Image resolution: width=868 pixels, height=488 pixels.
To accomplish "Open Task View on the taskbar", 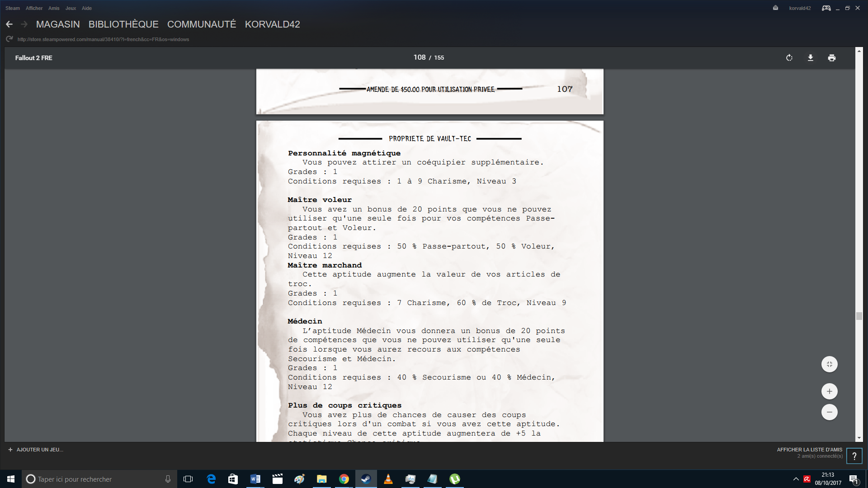I will 188,479.
